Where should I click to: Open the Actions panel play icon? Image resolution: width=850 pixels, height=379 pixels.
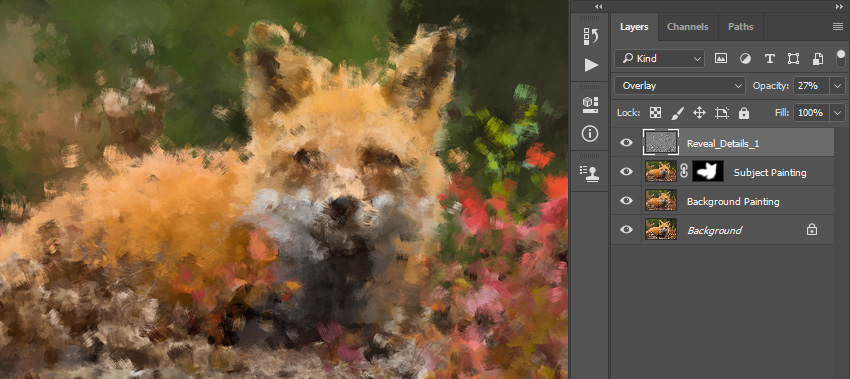pyautogui.click(x=590, y=65)
